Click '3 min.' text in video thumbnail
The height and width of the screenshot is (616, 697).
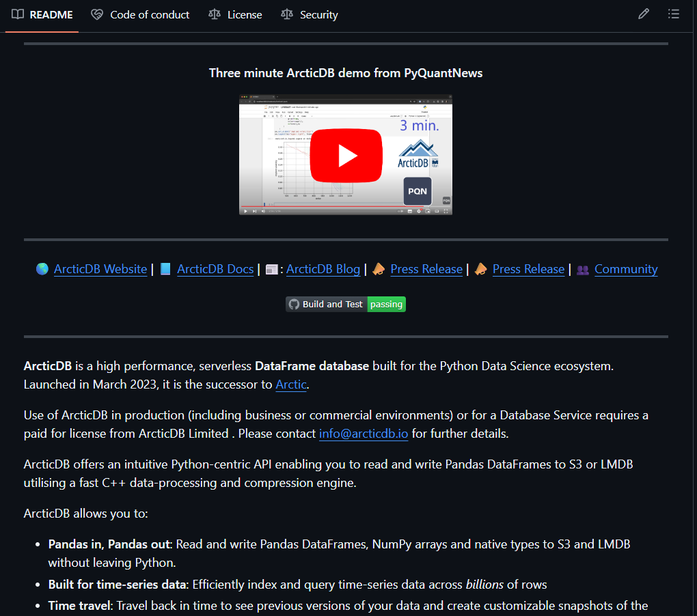click(419, 125)
